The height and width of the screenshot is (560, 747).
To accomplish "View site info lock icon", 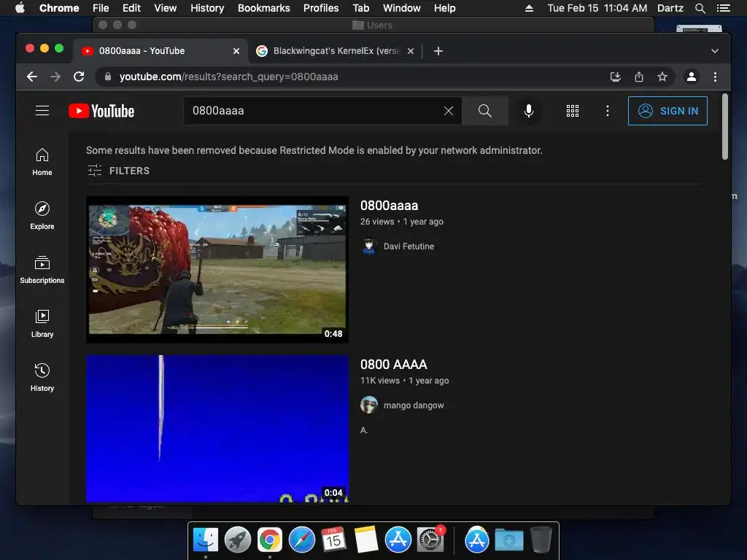I will click(x=108, y=77).
